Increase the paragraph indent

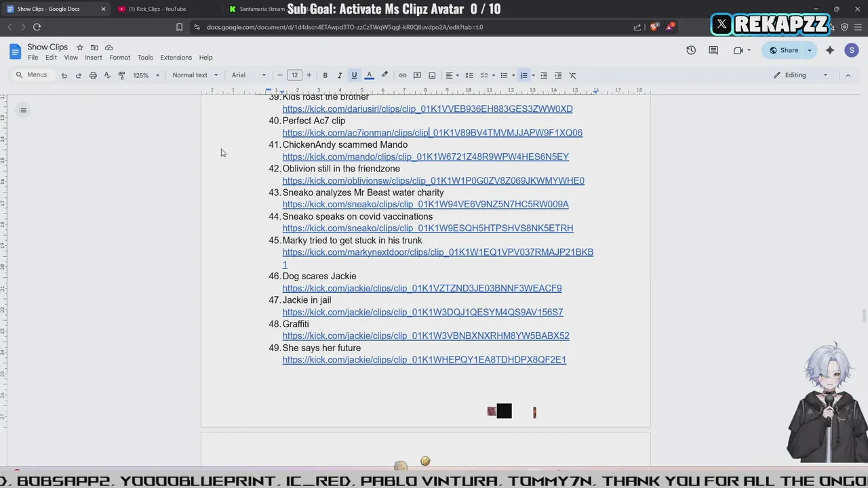coord(558,75)
